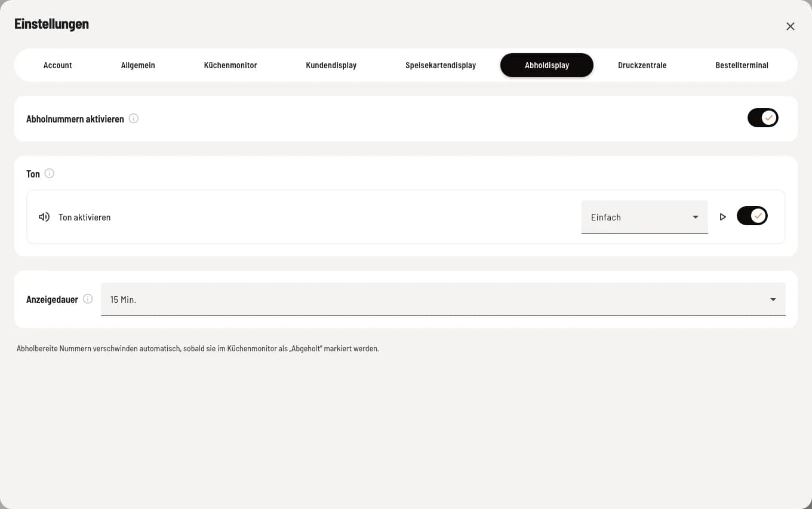Click the speaker icon beside Ton aktivieren
The image size is (812, 509).
click(x=44, y=217)
